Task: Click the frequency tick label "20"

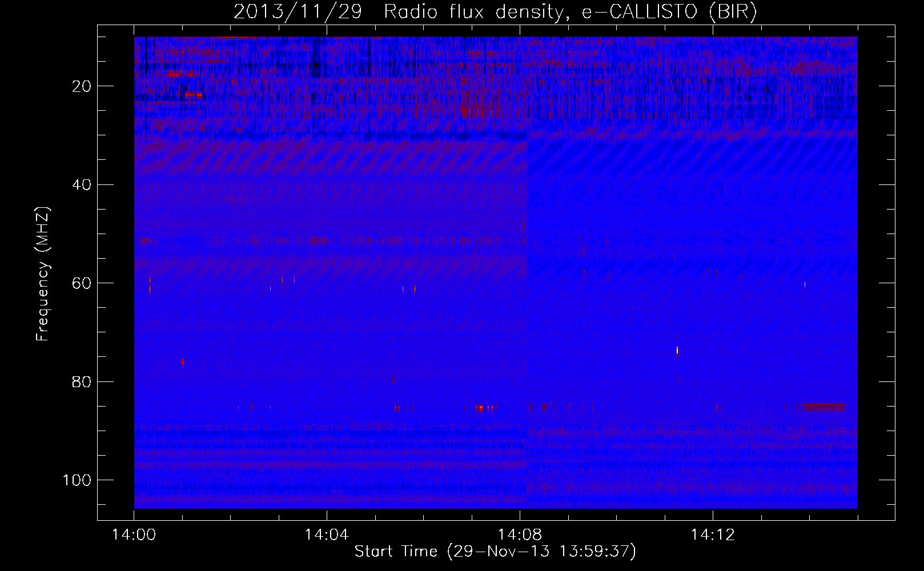Action: click(x=82, y=86)
